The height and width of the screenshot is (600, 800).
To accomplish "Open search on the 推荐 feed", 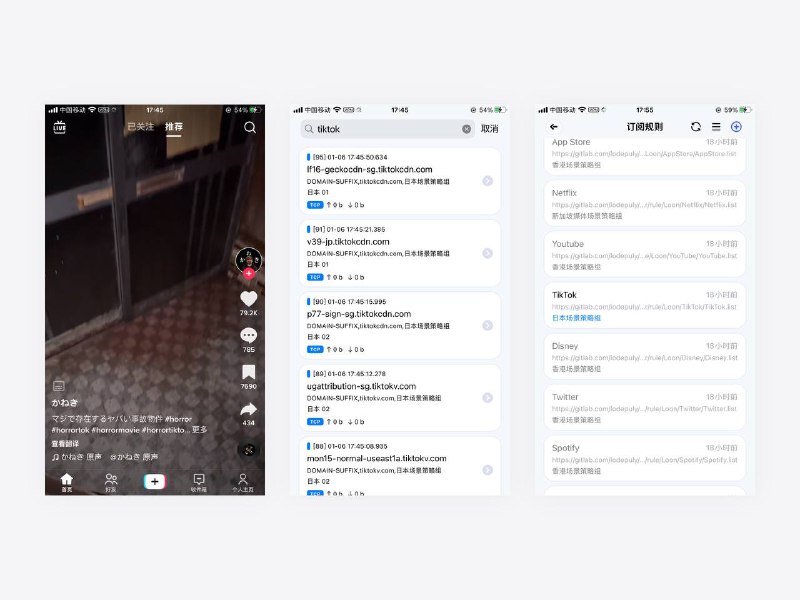I will 250,128.
